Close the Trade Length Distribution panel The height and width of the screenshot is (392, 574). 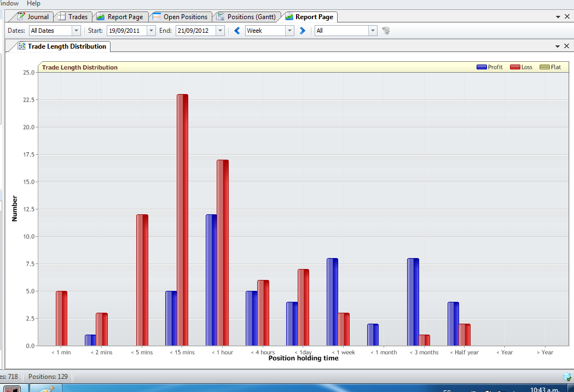(x=566, y=46)
